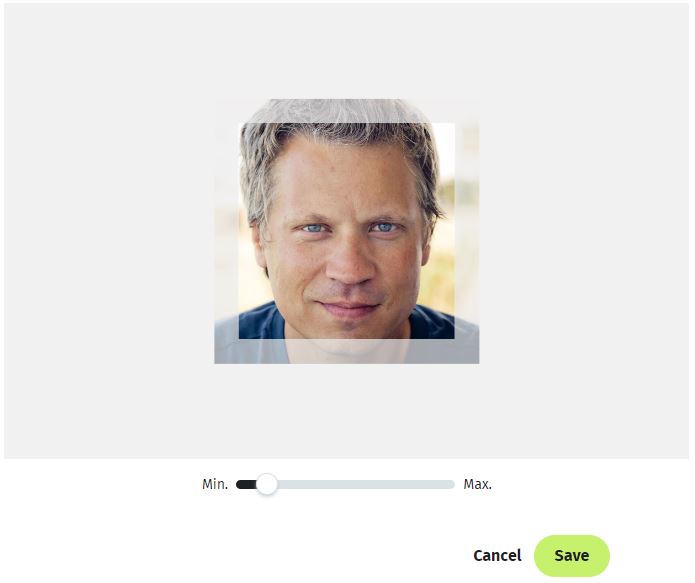
Task: Click the empty gray canvas right of the photo
Action: [x=584, y=231]
